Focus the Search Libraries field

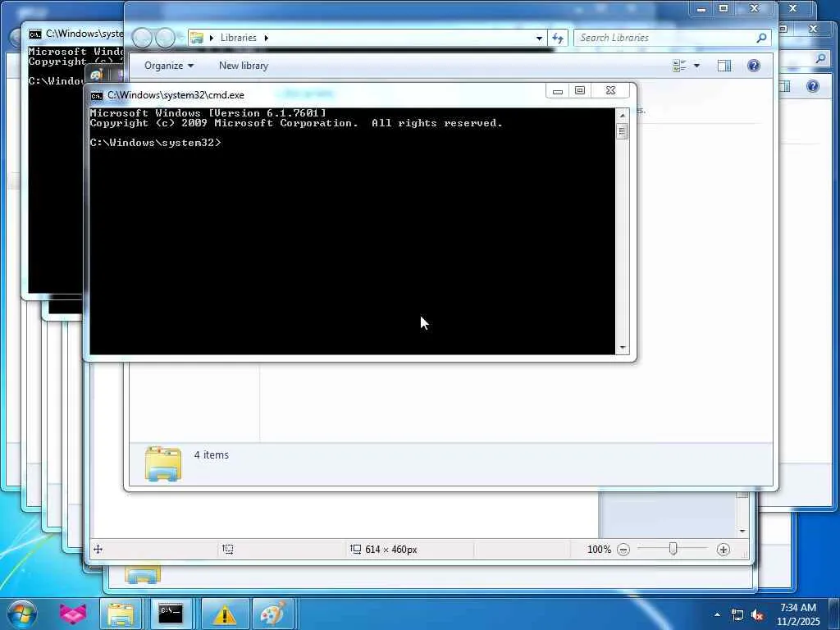[673, 38]
